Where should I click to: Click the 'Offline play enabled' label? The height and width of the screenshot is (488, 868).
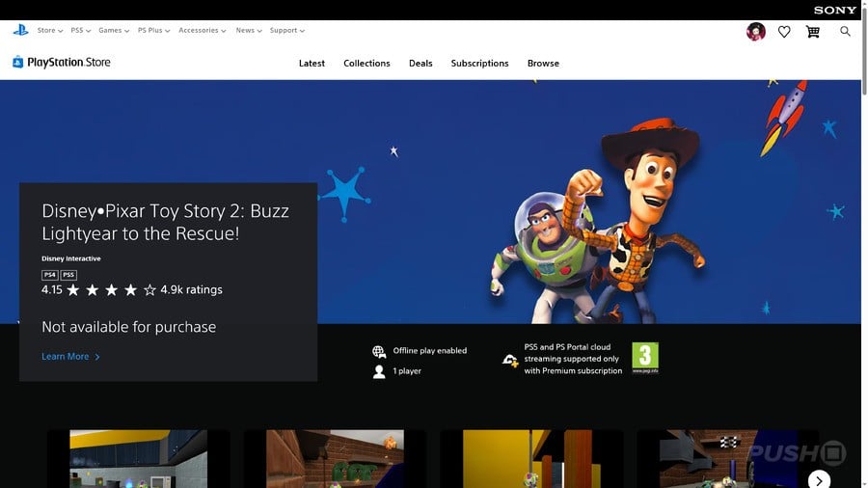[x=429, y=351]
